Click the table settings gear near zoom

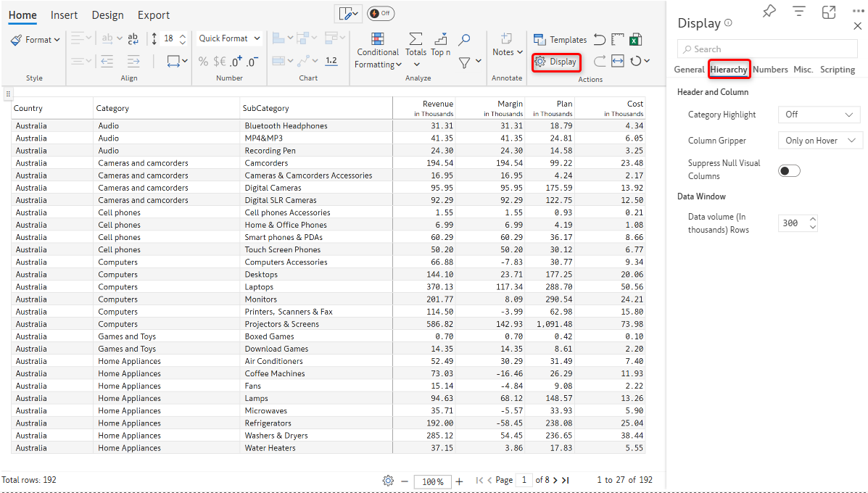[388, 480]
